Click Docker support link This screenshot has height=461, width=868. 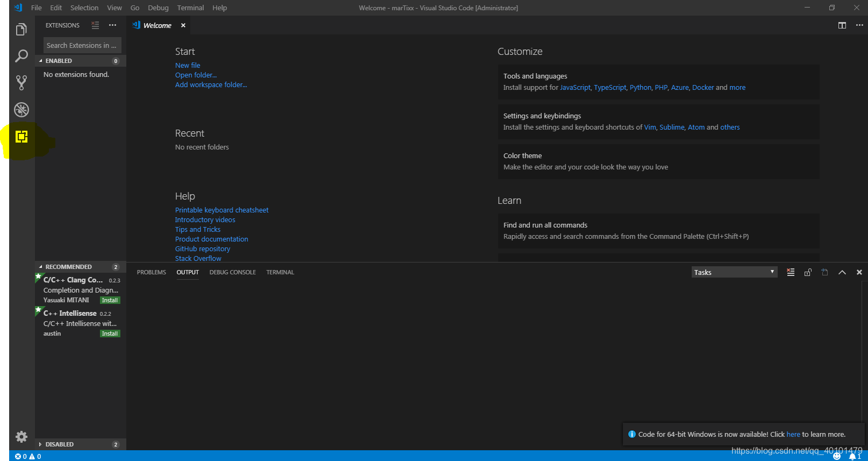(703, 87)
